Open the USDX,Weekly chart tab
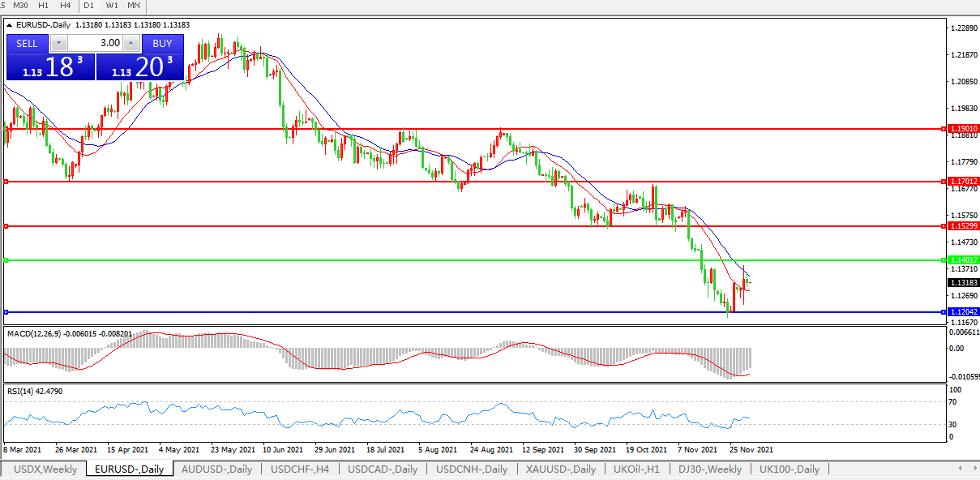 tap(45, 469)
